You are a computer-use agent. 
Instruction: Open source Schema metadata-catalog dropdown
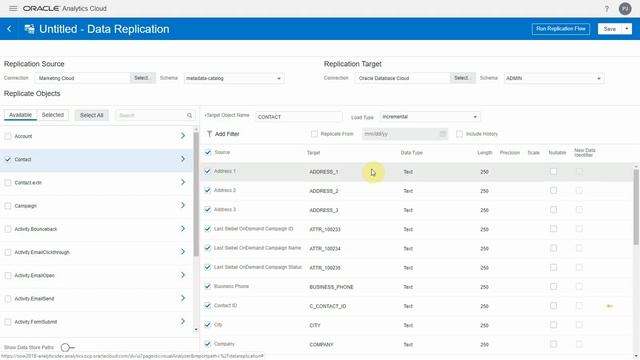coord(234,78)
